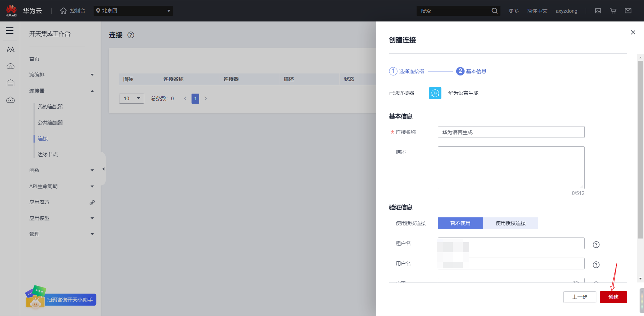Open 公共连接器 in the sidebar

[50, 123]
